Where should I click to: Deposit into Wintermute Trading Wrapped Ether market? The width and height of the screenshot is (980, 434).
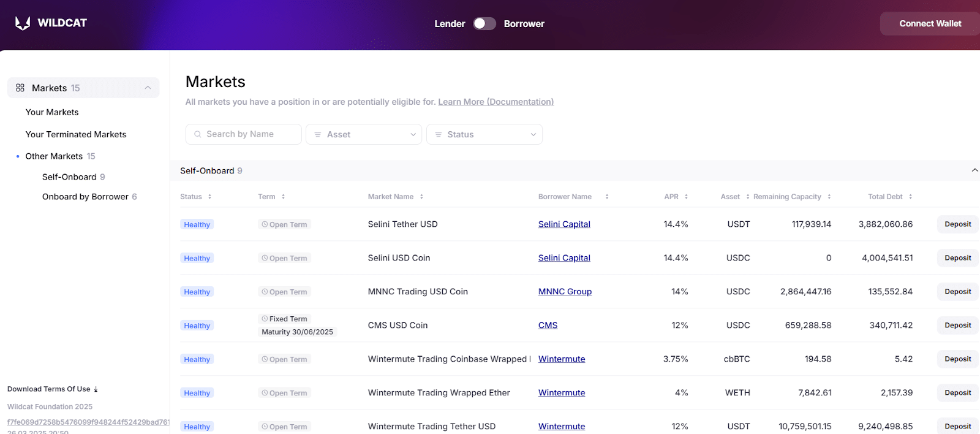coord(957,393)
